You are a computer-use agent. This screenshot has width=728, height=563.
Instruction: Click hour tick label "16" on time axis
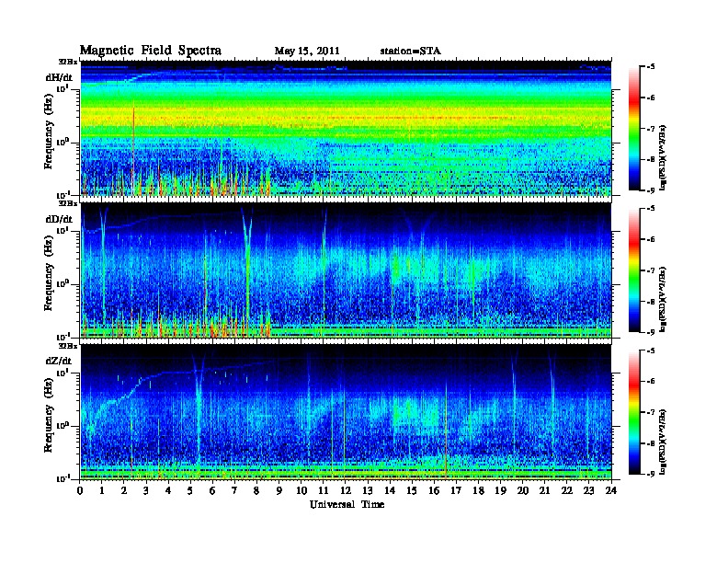[434, 490]
